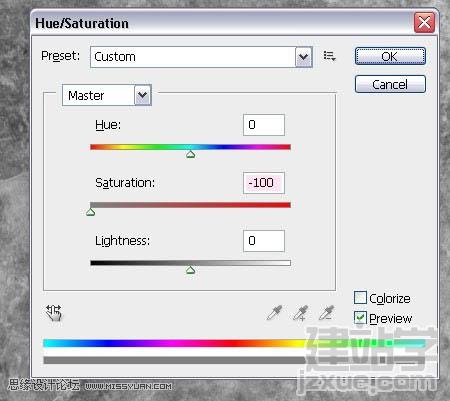Click the rainbow color bar at bottom
The height and width of the screenshot is (401, 450).
tap(234, 343)
